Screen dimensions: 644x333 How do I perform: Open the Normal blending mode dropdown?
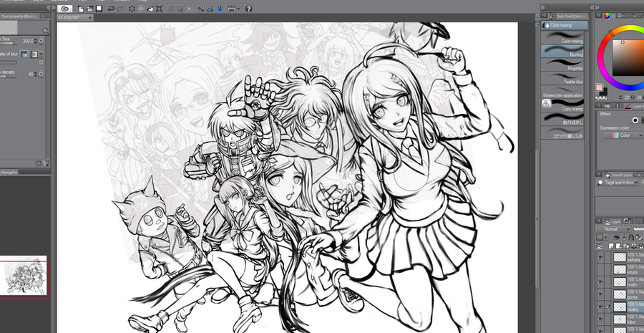[x=614, y=229]
